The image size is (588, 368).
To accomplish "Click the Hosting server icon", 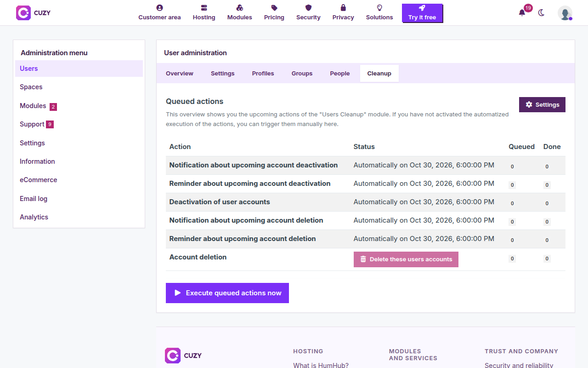I will (204, 8).
